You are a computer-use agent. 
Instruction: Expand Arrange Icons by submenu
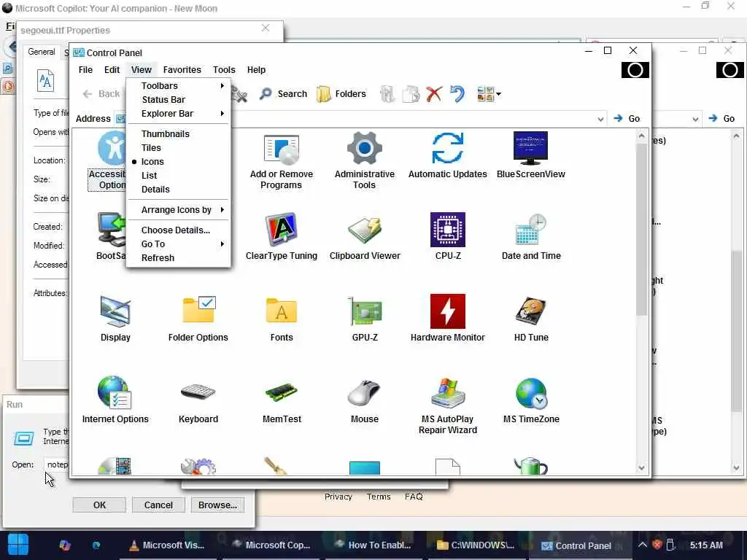coord(178,209)
